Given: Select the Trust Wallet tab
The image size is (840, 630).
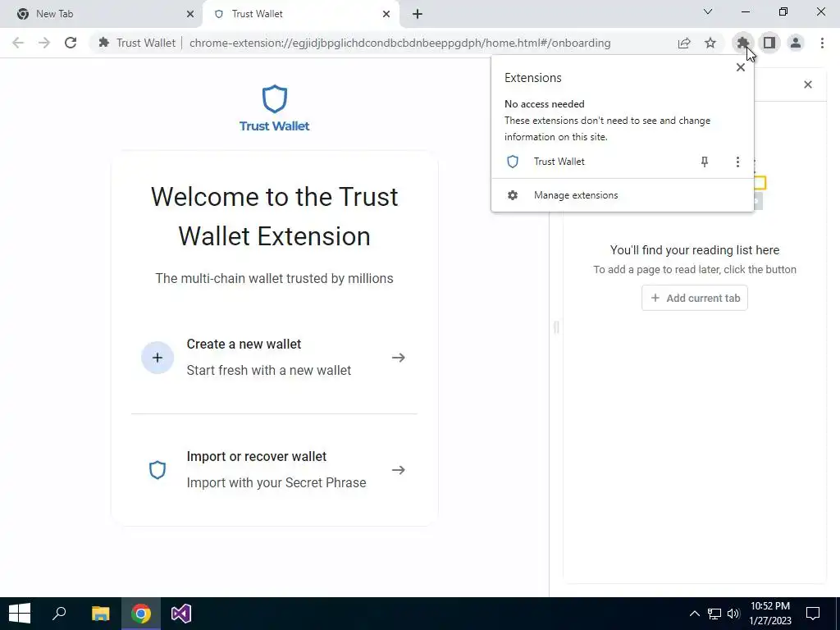Looking at the screenshot, I should click(x=300, y=14).
